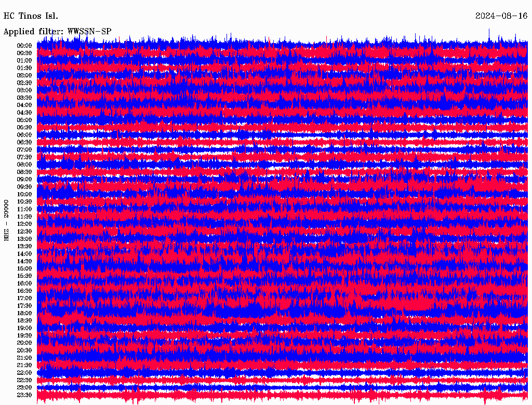
Task: Click the 02:30 time label
Action: pyautogui.click(x=24, y=83)
